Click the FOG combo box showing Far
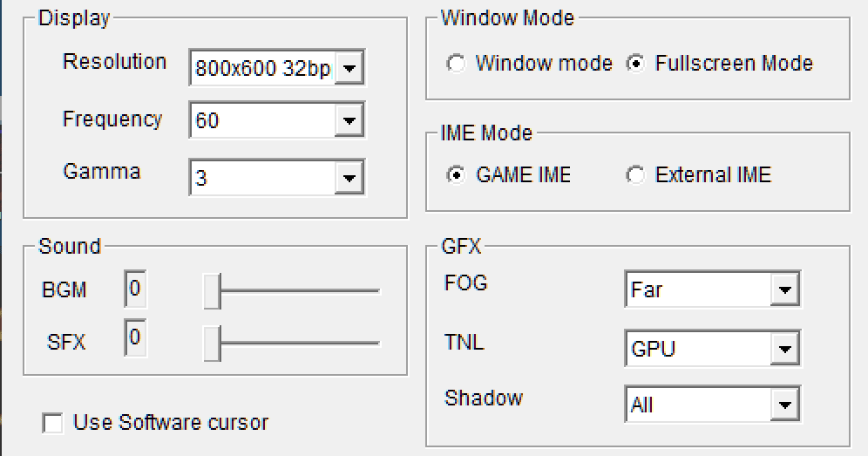 coord(713,289)
